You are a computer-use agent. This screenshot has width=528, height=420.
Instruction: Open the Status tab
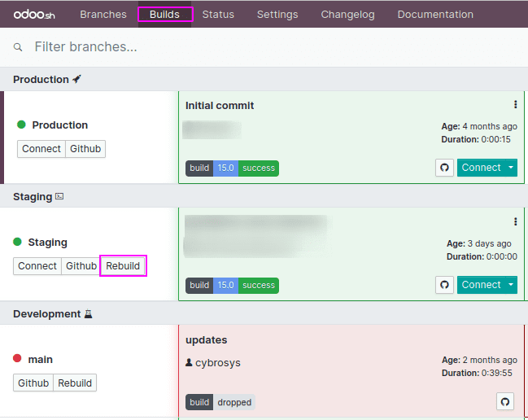pyautogui.click(x=218, y=14)
